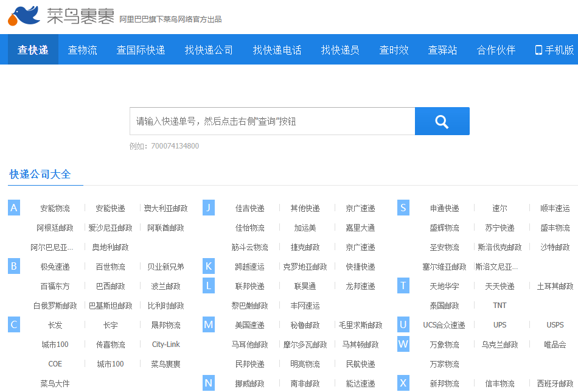The height and width of the screenshot is (392, 578).
Task: Click the magnifier search button
Action: [x=442, y=121]
